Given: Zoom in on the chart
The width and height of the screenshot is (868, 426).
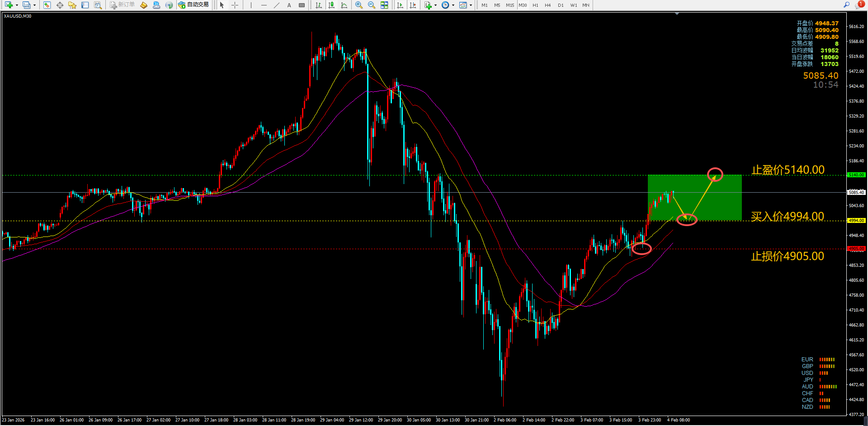Looking at the screenshot, I should 359,5.
